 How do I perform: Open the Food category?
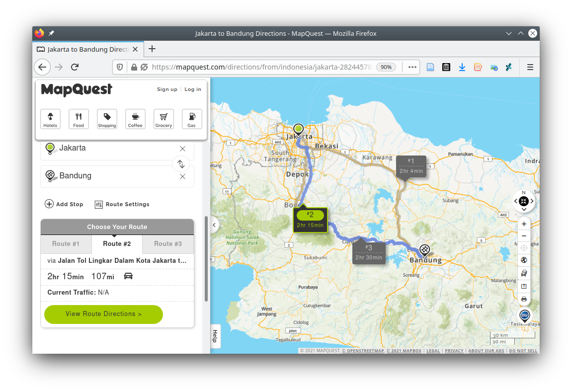point(79,119)
